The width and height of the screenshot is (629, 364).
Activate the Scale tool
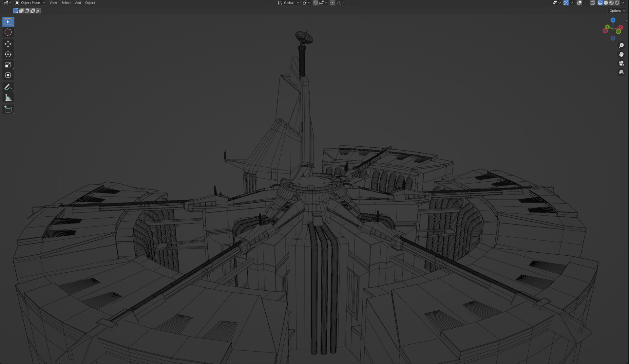pos(8,65)
